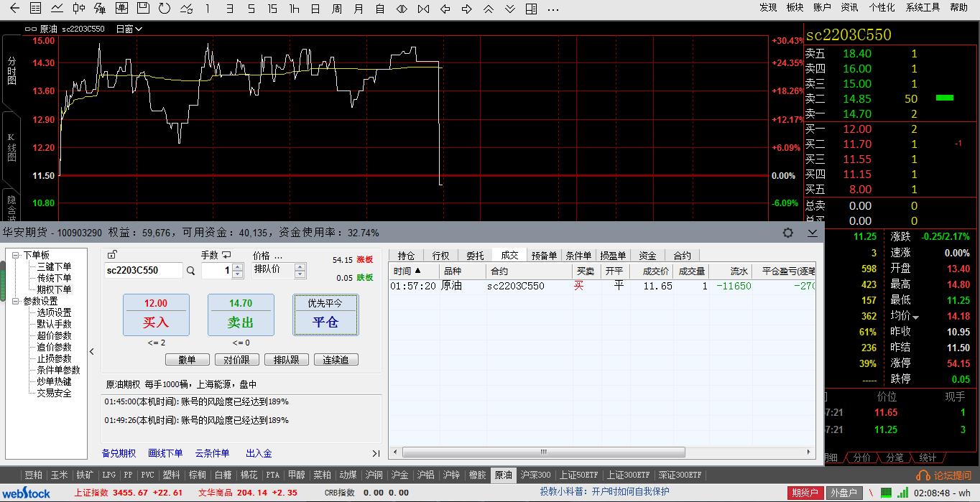The image size is (980, 502).
Task: Click the back arrow in the toolbar
Action: (14, 9)
